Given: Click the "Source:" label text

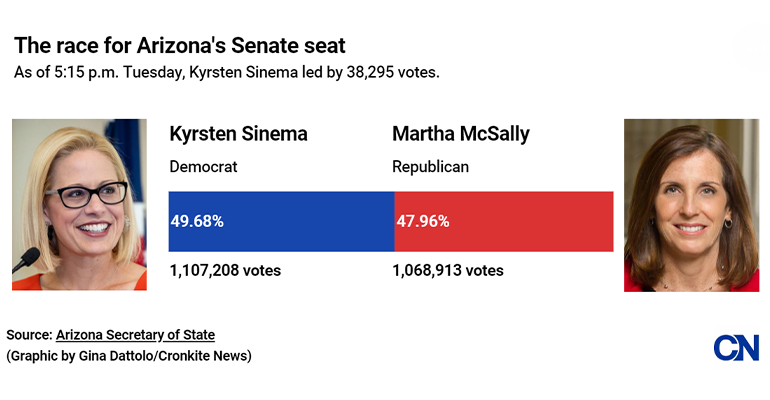Looking at the screenshot, I should (x=29, y=335).
